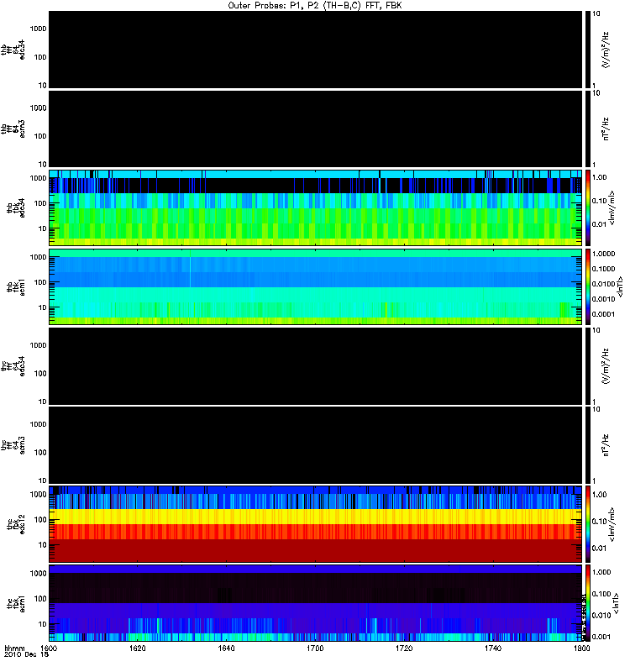
Task: Click the "thb fbk scm1" vertical axis label
Action: coord(15,286)
